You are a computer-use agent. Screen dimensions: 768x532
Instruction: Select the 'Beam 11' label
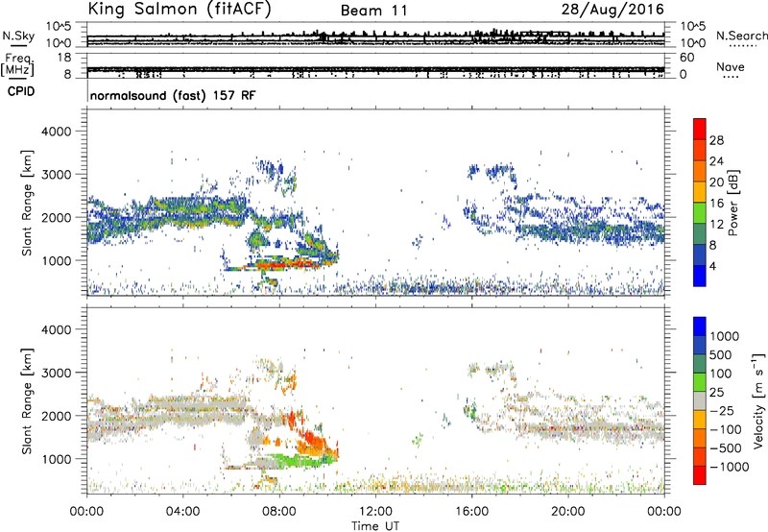click(x=374, y=11)
